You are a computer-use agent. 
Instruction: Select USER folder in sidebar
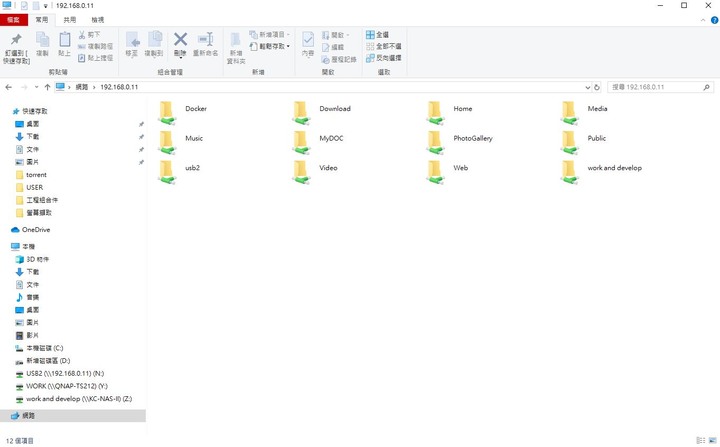[x=29, y=187]
